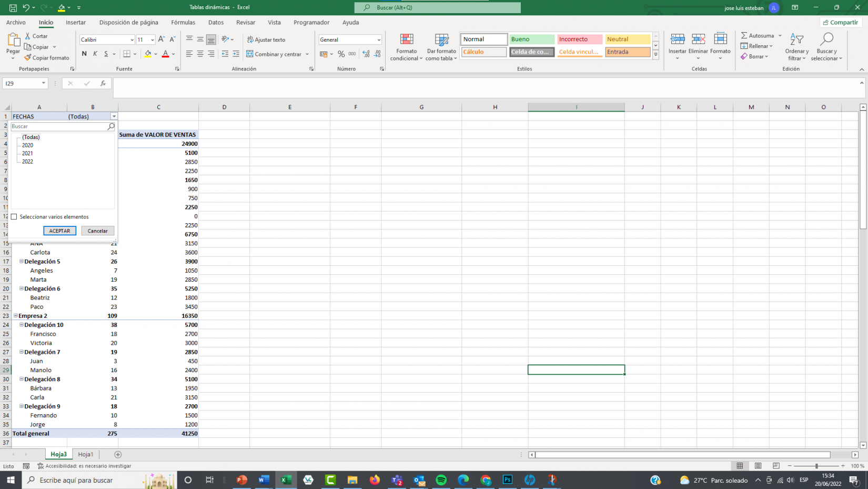Click the Eliminar celdas icon
The height and width of the screenshot is (489, 868).
(698, 39)
